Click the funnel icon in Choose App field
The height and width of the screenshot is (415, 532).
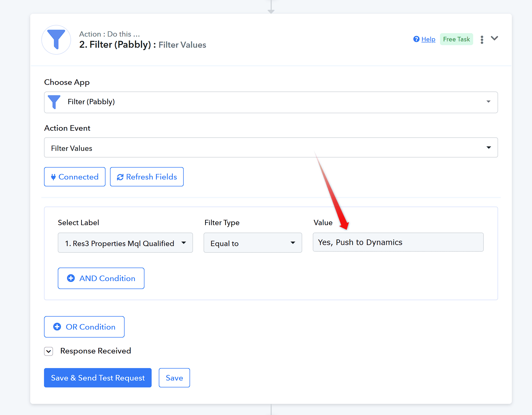click(54, 102)
